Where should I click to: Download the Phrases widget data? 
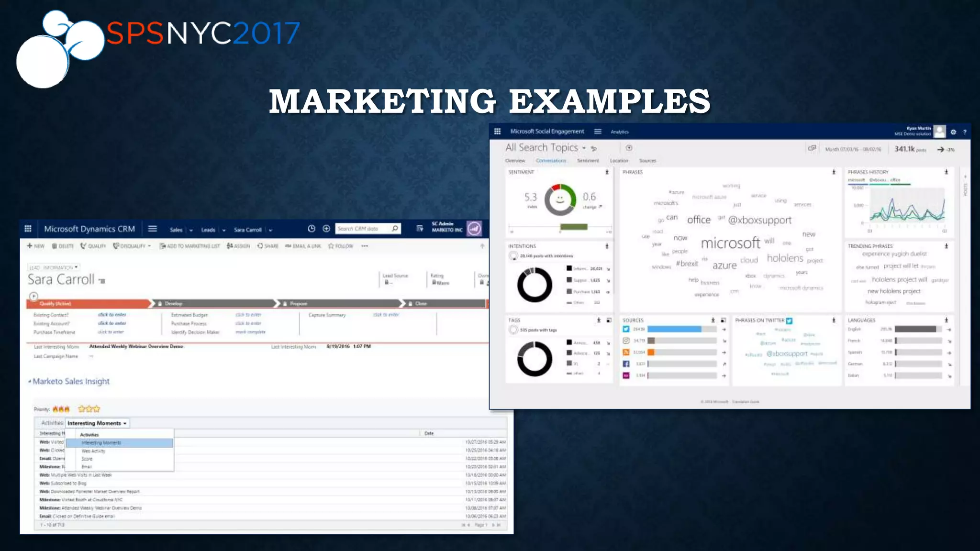(834, 172)
